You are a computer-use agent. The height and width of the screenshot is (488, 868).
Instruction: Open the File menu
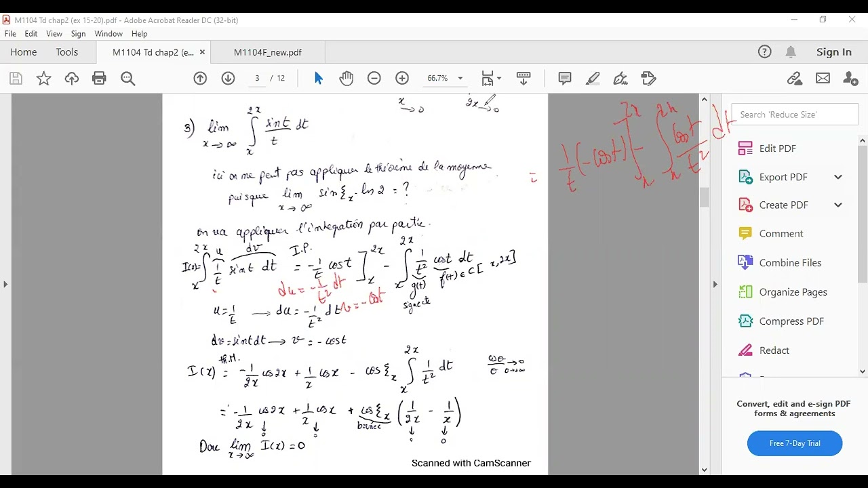click(x=10, y=34)
